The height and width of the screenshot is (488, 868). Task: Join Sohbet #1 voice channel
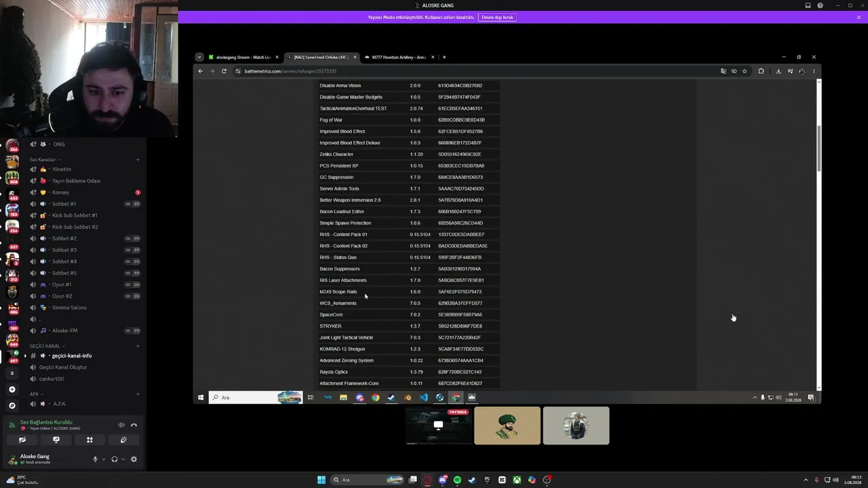(x=85, y=204)
